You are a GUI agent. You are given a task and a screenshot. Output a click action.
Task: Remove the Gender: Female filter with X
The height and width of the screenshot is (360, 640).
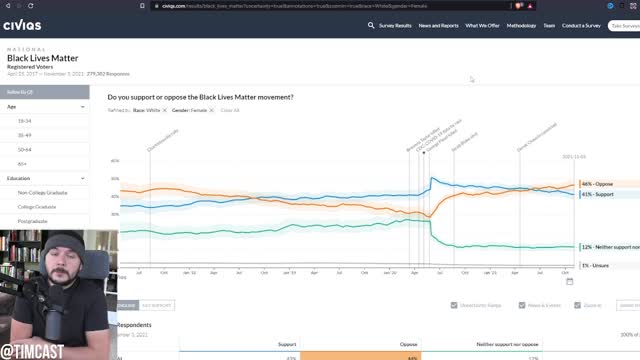pyautogui.click(x=211, y=110)
